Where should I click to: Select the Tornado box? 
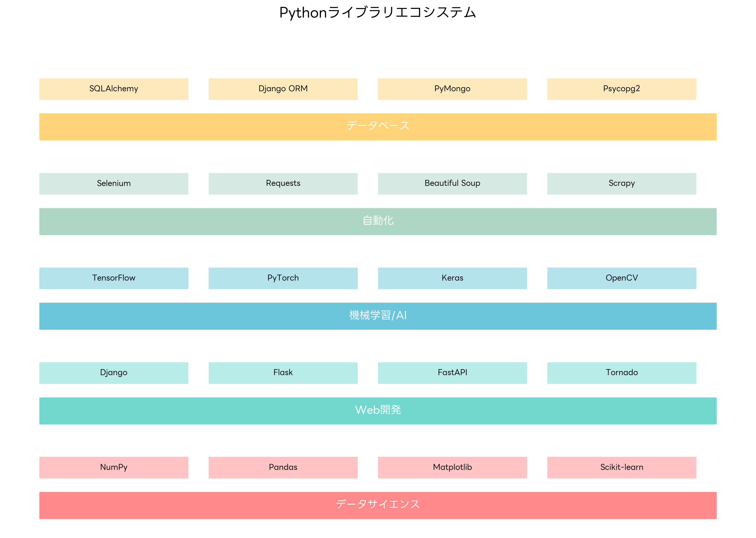[622, 373]
